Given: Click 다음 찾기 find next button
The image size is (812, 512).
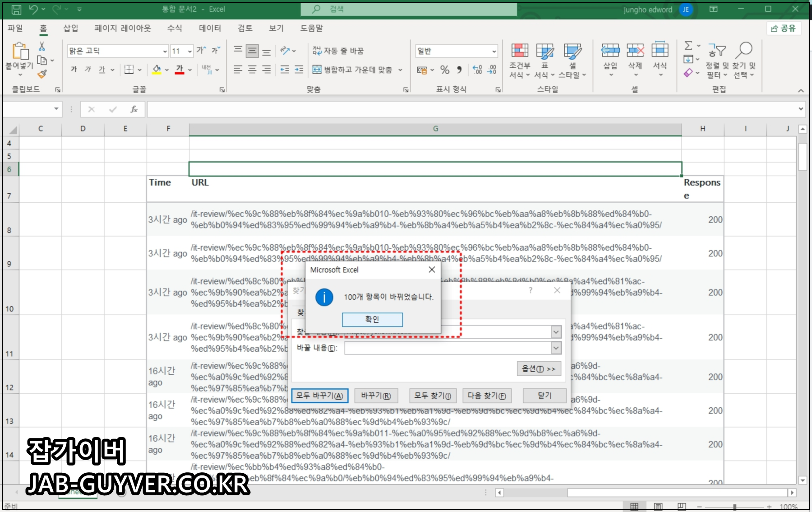Looking at the screenshot, I should (x=486, y=396).
